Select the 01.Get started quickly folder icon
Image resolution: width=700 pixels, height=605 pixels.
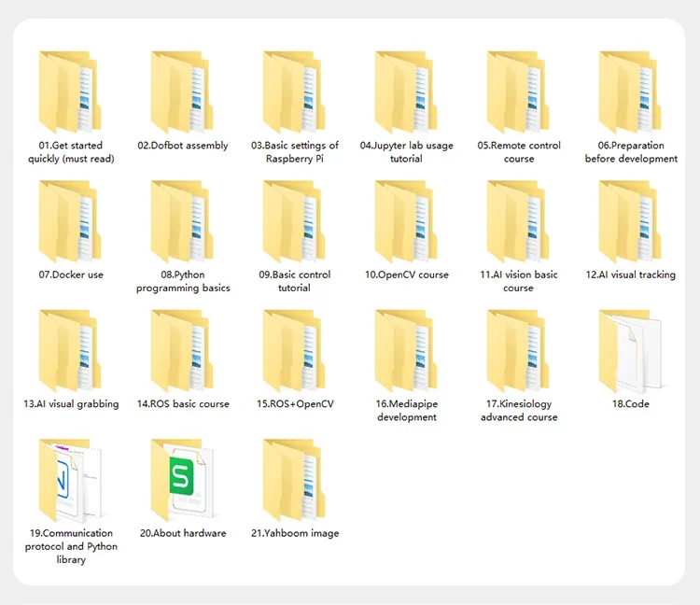point(70,92)
